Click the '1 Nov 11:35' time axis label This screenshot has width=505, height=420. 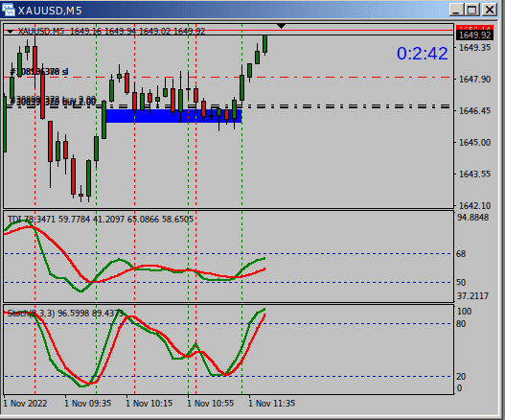[x=272, y=404]
